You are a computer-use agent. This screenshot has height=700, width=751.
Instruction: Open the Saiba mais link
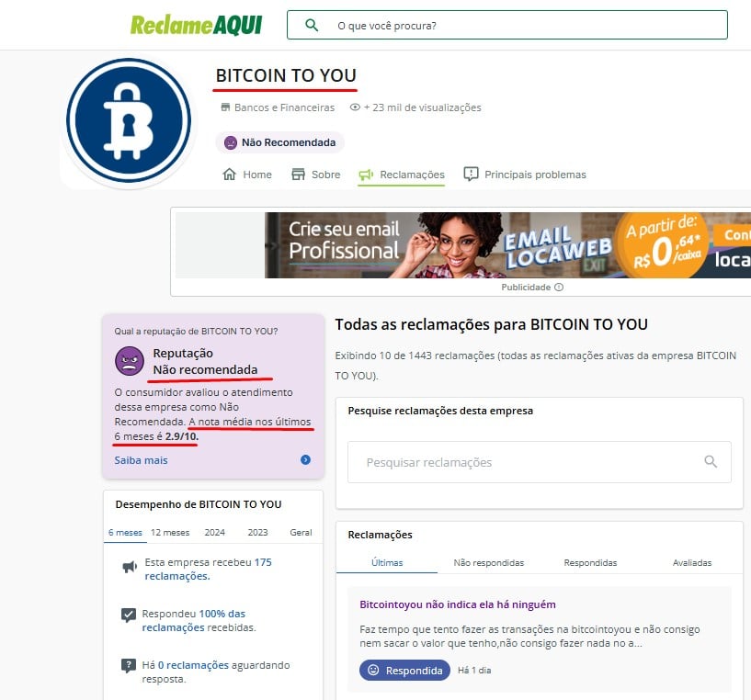tap(141, 460)
